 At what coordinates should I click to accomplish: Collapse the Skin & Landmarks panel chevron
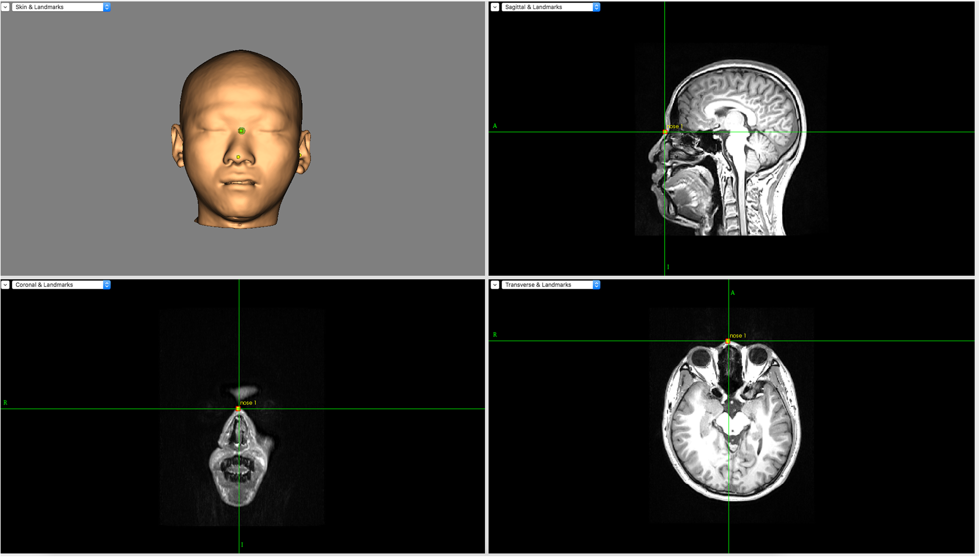6,7
